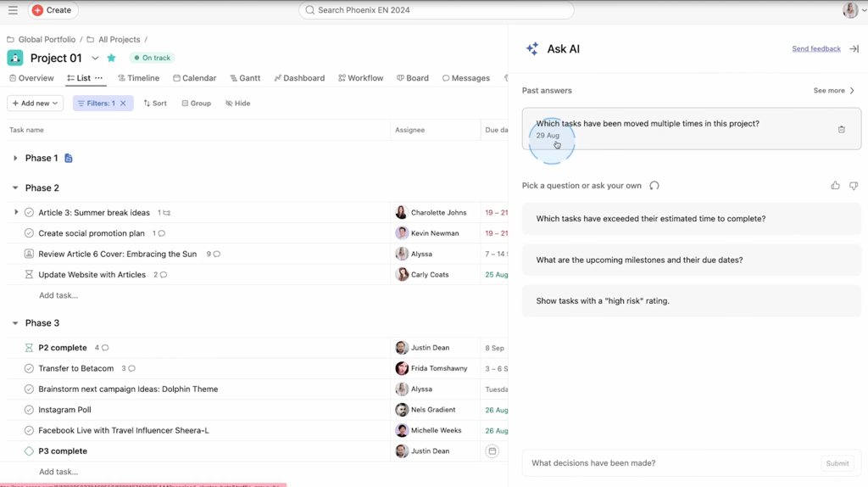Viewport: 868px width, 487px height.
Task: Click subtask count icon on Article 3 row
Action: pyautogui.click(x=164, y=213)
